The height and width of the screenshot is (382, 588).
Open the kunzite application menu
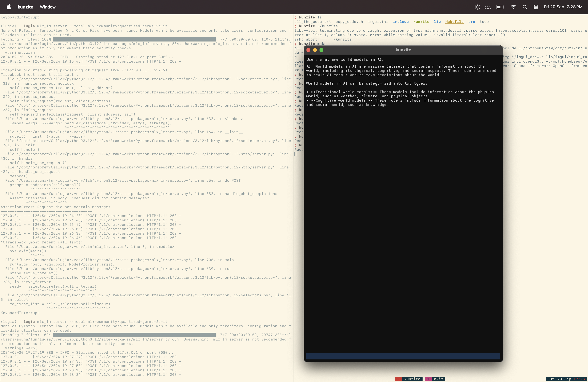click(25, 7)
